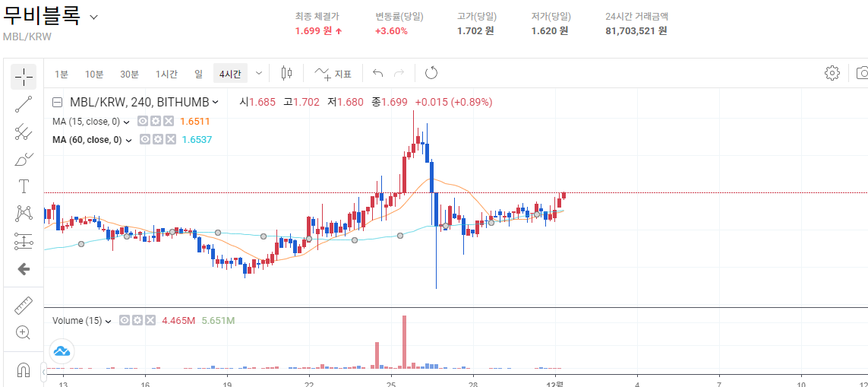
Task: Select the left arrow marker tool
Action: [24, 269]
